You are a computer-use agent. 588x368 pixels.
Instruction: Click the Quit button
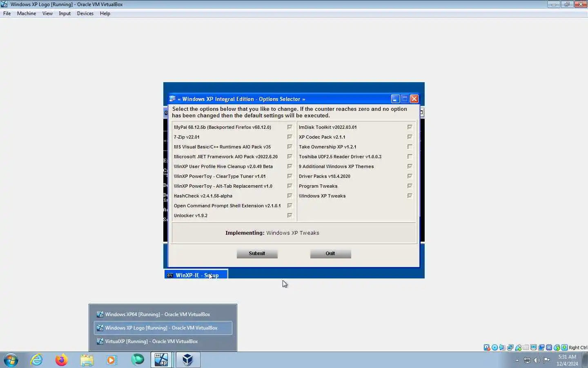point(330,254)
